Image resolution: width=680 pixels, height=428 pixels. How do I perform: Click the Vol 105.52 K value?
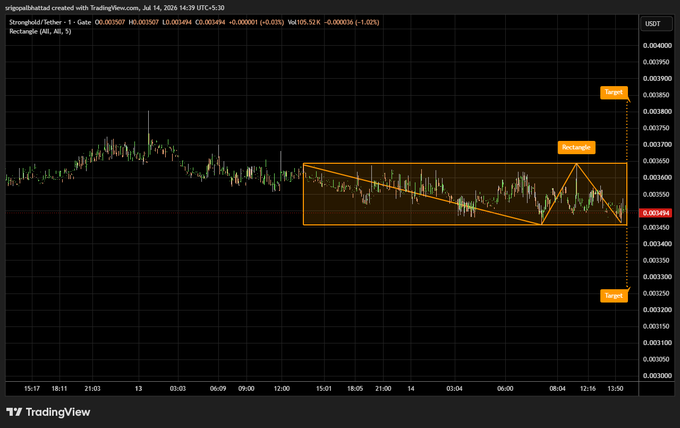304,22
